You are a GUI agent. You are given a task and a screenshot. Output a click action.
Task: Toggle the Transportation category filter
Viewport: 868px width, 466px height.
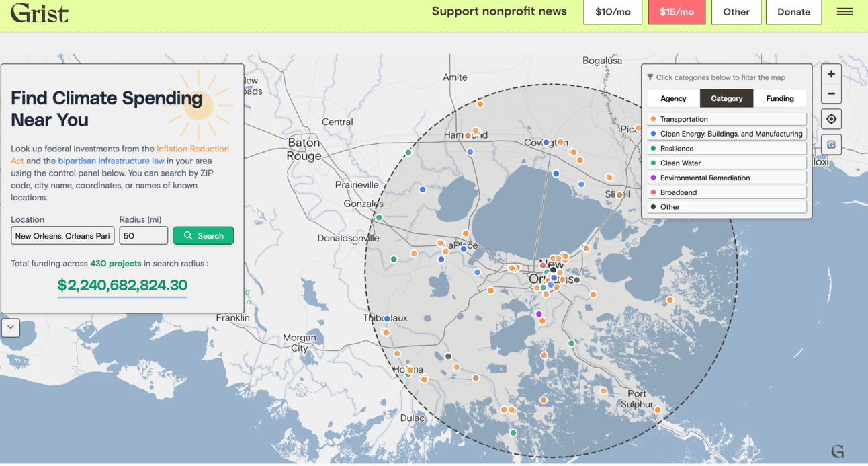(x=726, y=118)
